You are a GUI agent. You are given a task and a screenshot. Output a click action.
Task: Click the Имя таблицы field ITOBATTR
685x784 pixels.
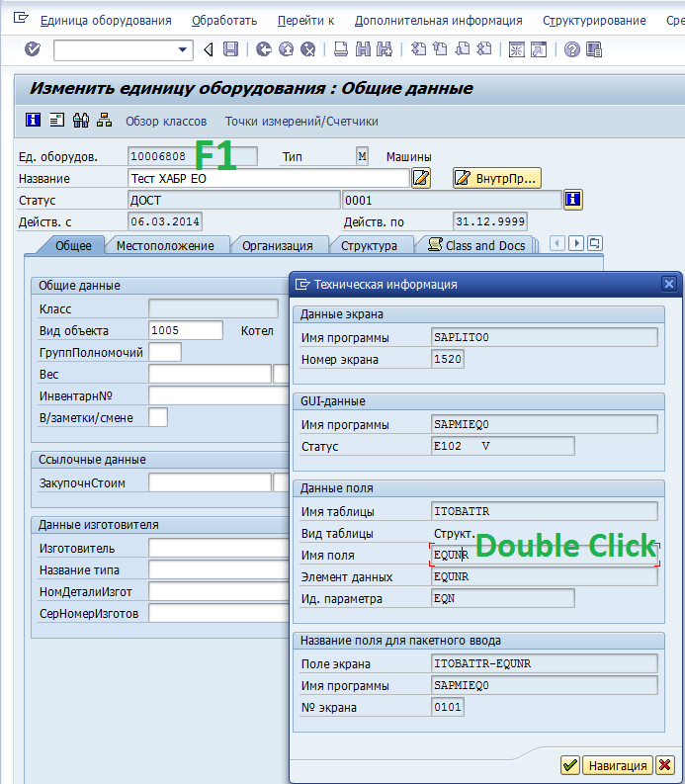coord(544,511)
